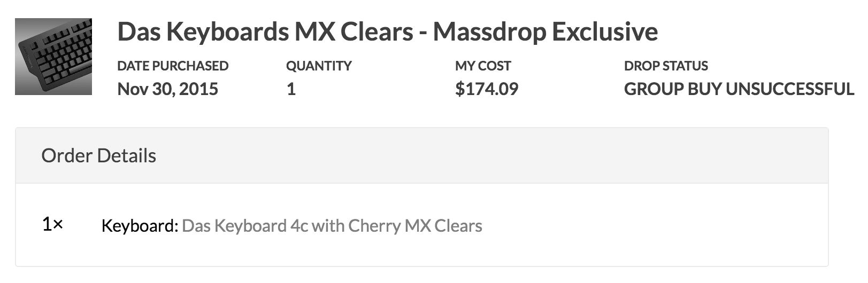Click the My Cost label
Viewport: 868px width, 283px height.
pyautogui.click(x=483, y=66)
